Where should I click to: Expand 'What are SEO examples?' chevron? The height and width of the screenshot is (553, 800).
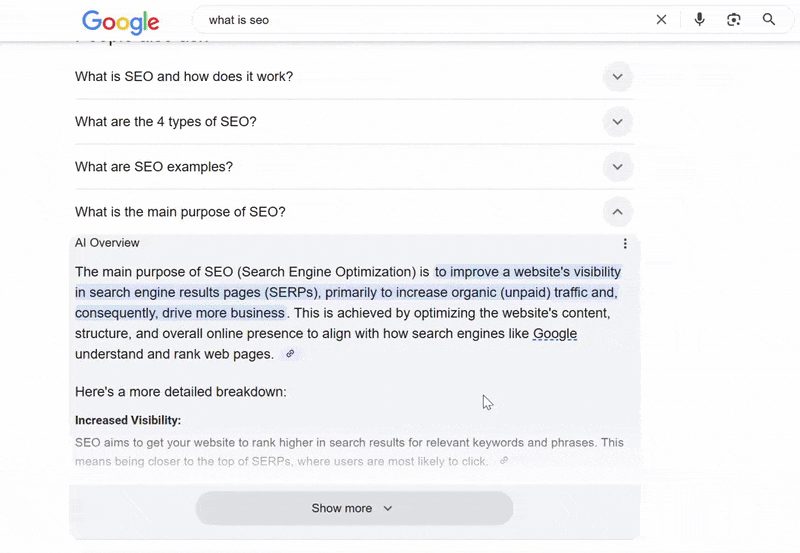pyautogui.click(x=617, y=167)
